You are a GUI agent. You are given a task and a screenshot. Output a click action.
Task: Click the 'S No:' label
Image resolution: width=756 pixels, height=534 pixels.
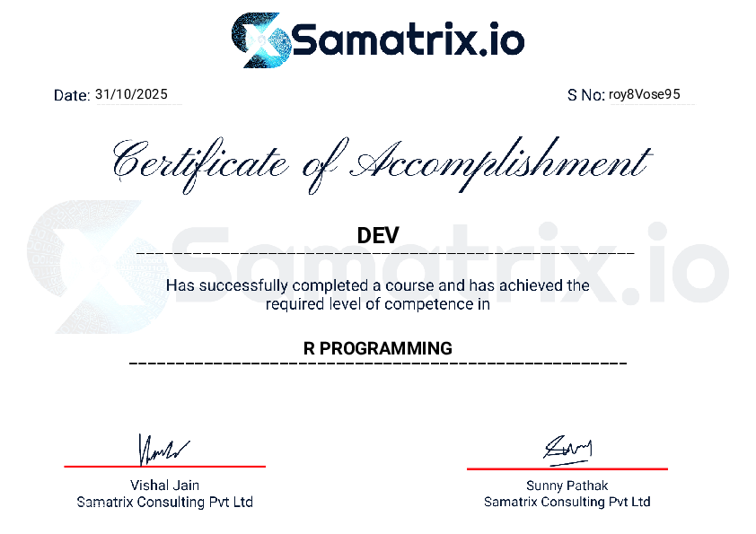[x=585, y=95]
